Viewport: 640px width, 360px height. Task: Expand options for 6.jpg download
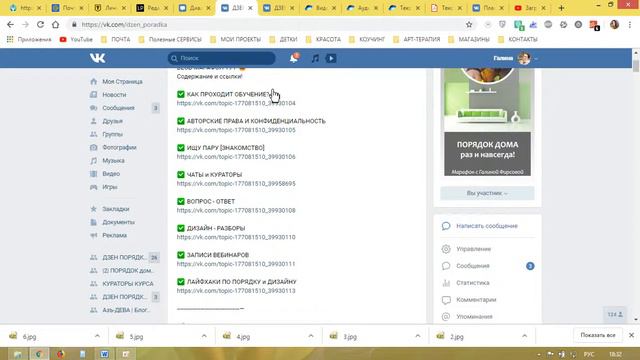click(97, 336)
